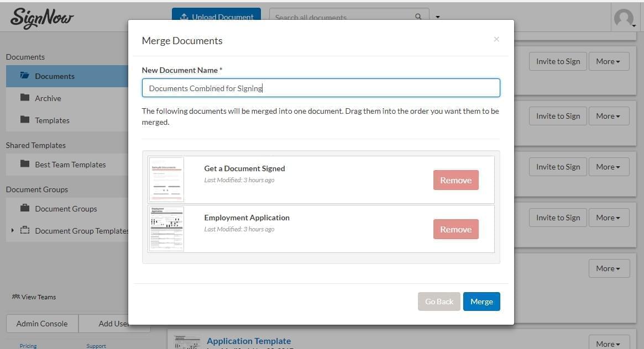Image resolution: width=644 pixels, height=349 pixels.
Task: Open the Application Template document
Action: coord(249,341)
